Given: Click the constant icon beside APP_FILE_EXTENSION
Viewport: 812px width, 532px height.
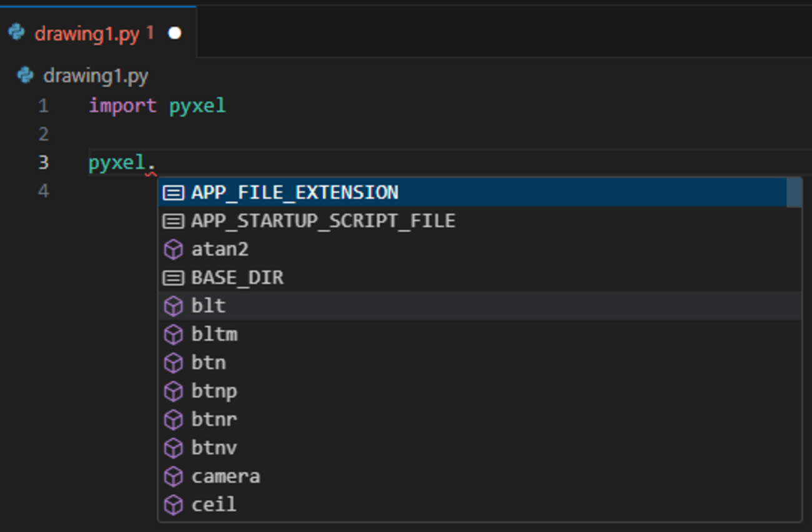Looking at the screenshot, I should (x=173, y=192).
